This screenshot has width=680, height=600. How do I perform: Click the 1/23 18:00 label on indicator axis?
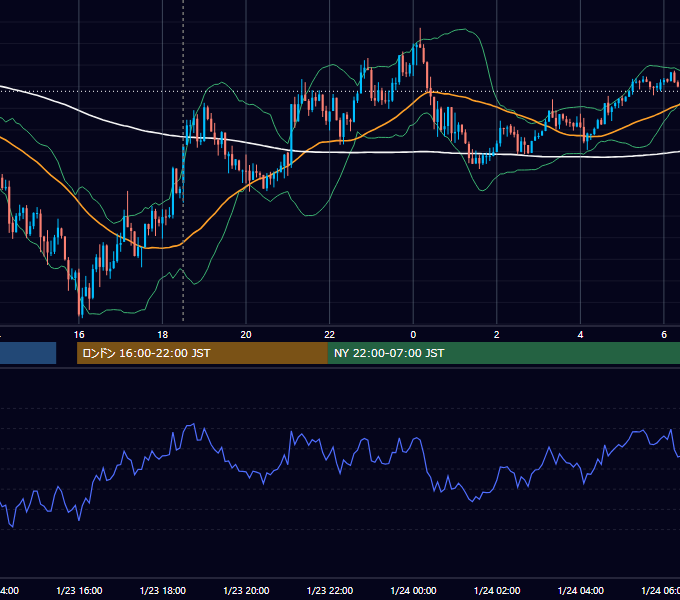click(x=163, y=590)
